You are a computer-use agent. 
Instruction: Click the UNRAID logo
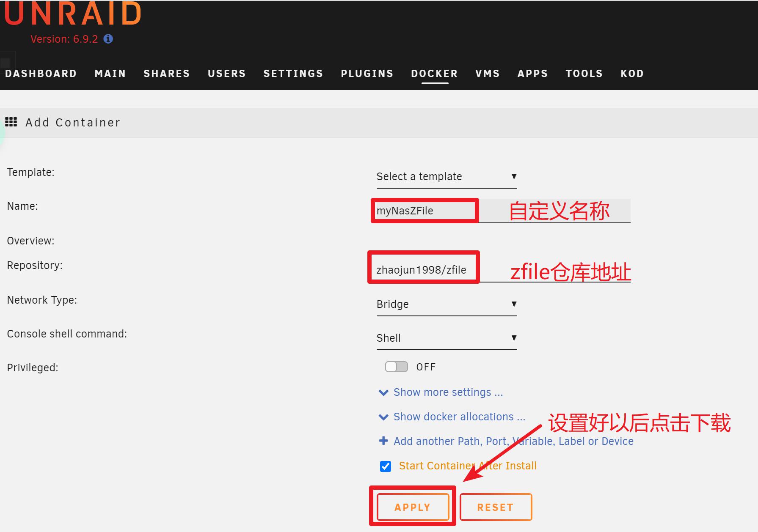coord(72,14)
